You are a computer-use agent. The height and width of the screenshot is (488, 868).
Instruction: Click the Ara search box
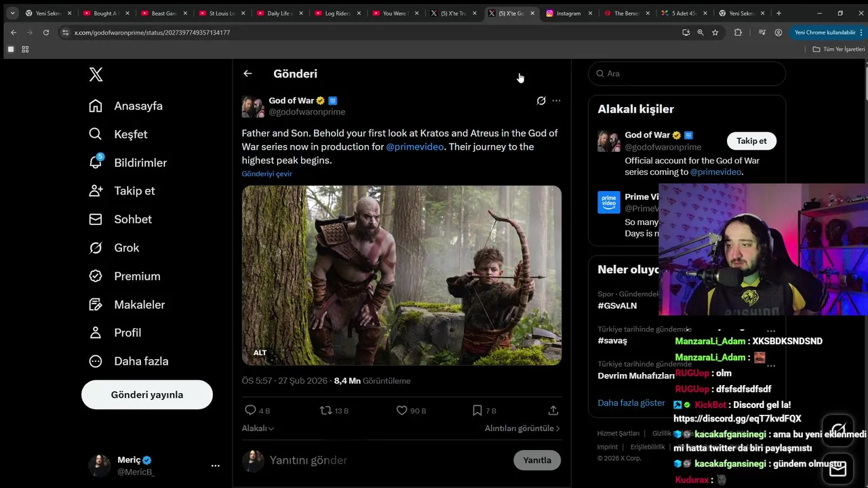[x=687, y=73]
